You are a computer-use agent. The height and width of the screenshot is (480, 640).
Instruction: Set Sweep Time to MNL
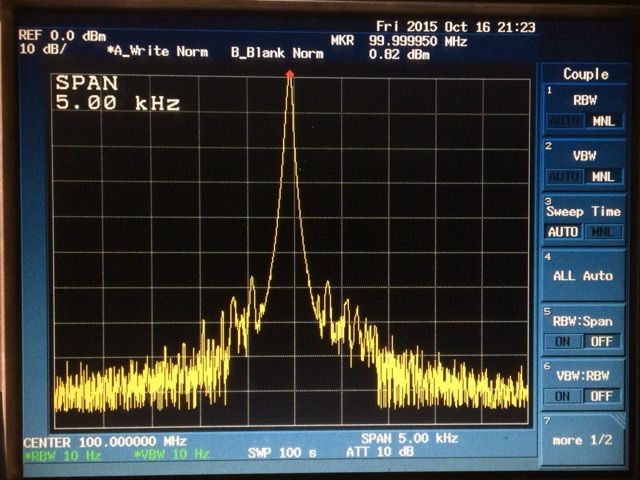coord(602,232)
